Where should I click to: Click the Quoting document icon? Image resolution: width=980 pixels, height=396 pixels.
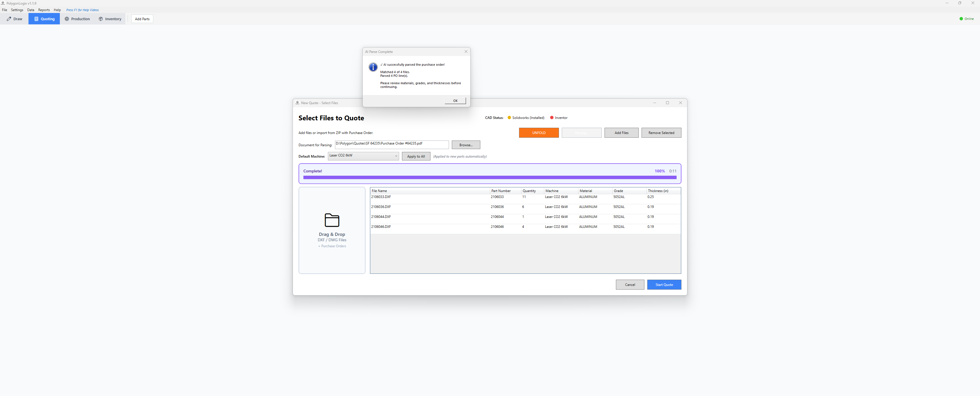(36, 19)
